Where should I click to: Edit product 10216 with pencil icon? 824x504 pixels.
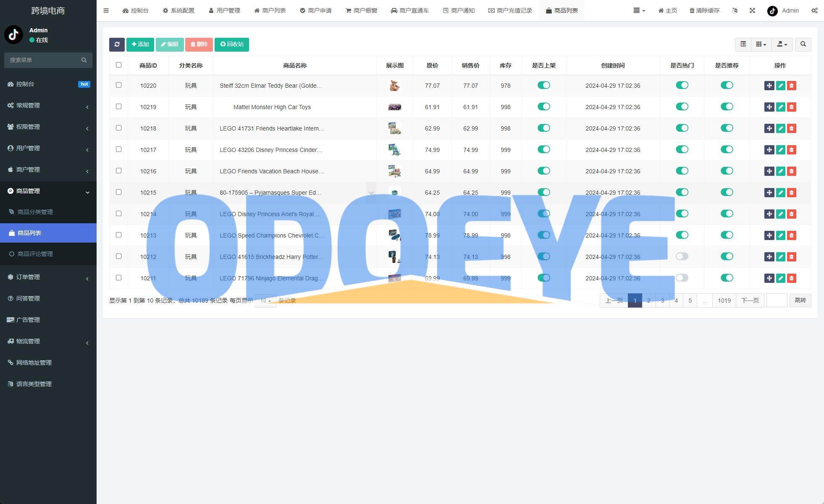(x=780, y=171)
